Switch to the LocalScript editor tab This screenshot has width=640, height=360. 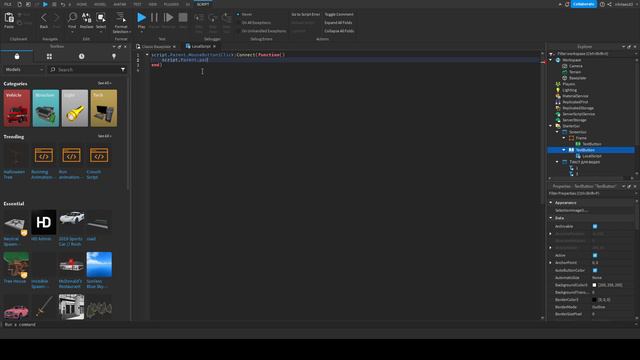point(201,47)
